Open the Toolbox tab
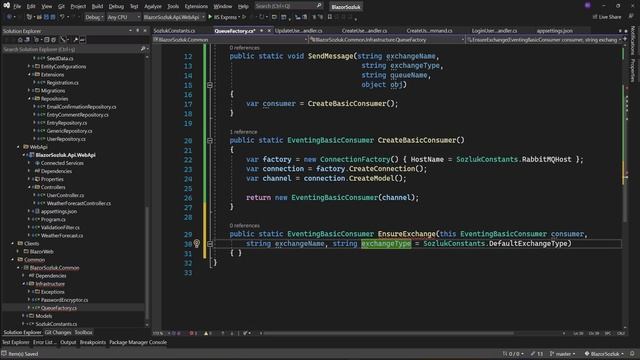Screen dimensions: 640x360 pyautogui.click(x=83, y=333)
